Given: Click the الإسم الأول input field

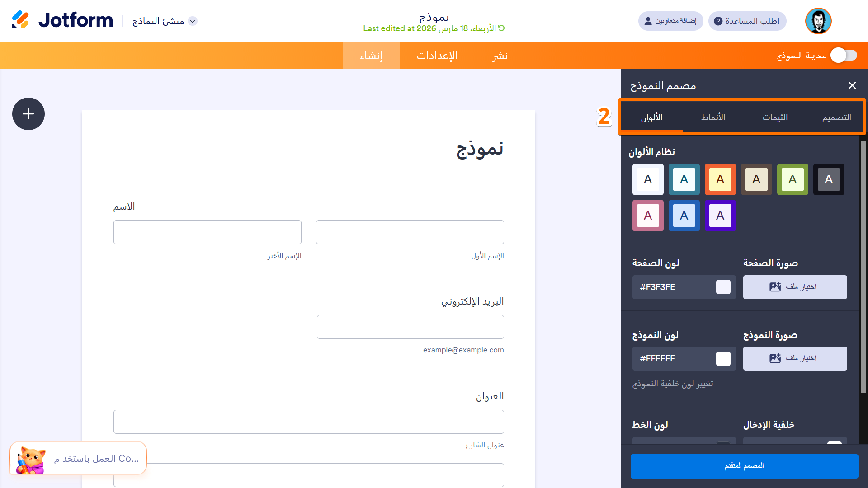Looking at the screenshot, I should (410, 232).
